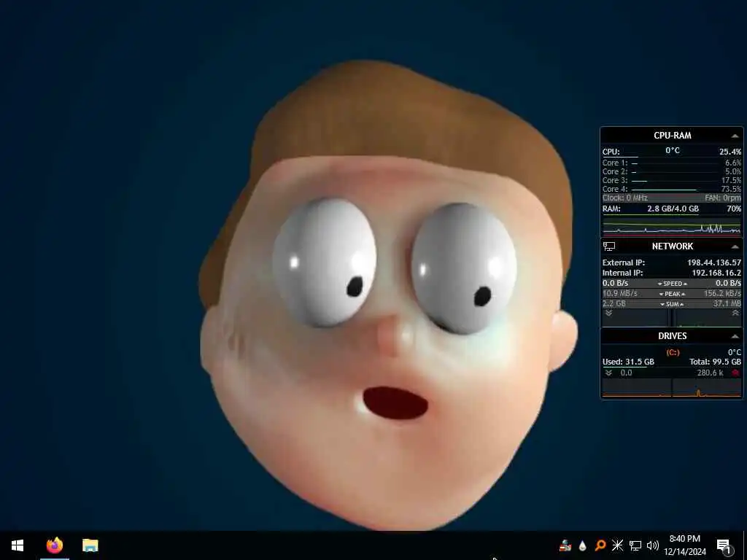Open the Windows Start menu
The width and height of the screenshot is (747, 560).
18,545
